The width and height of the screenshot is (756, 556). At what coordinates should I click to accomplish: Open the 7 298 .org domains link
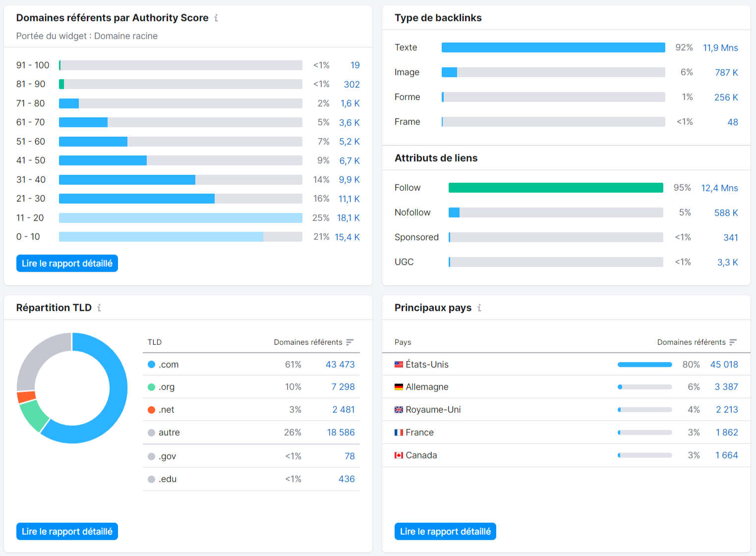coord(343,387)
